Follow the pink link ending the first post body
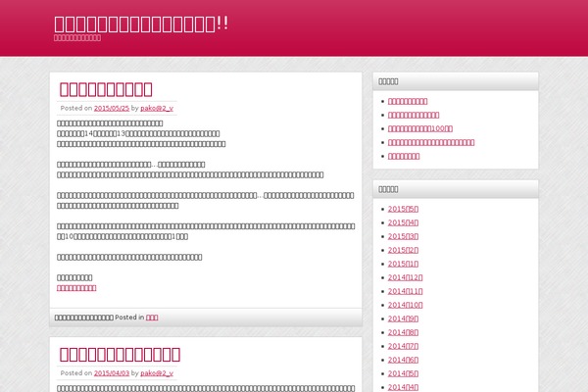The height and width of the screenshot is (392, 588). [76, 288]
